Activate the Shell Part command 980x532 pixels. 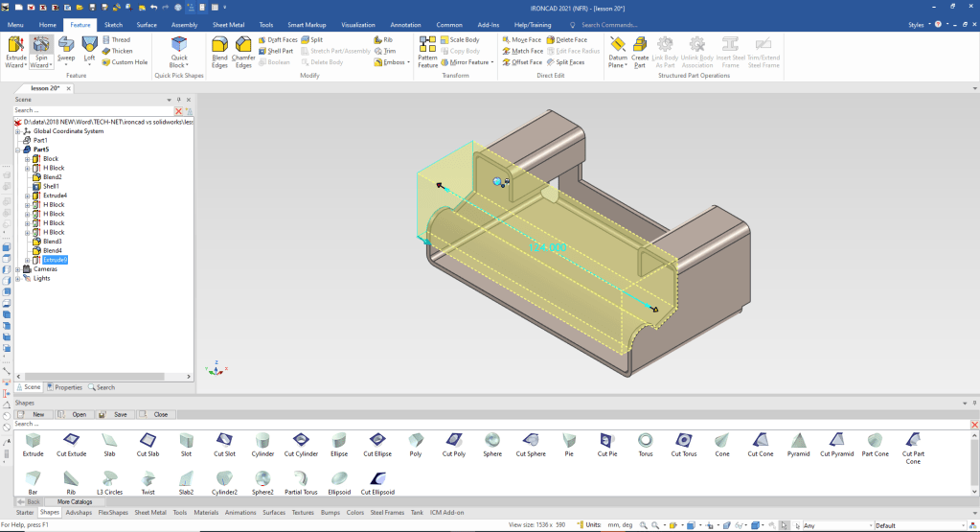pyautogui.click(x=276, y=51)
